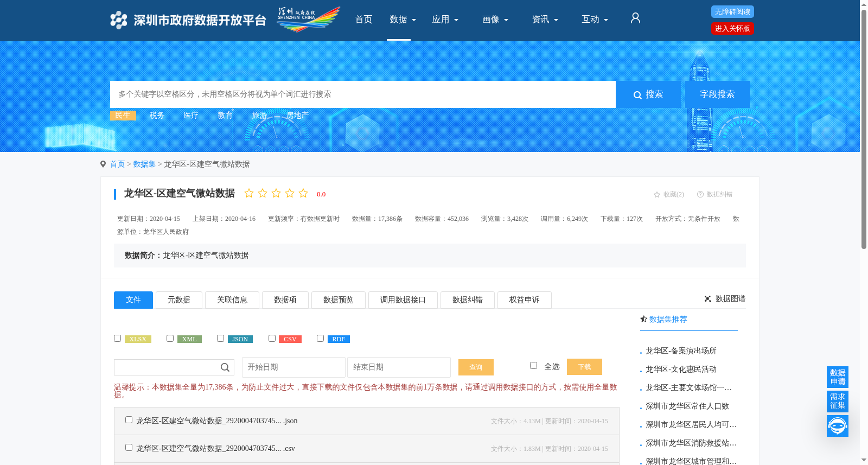
Task: Select the .csv file row checkbox
Action: (129, 447)
